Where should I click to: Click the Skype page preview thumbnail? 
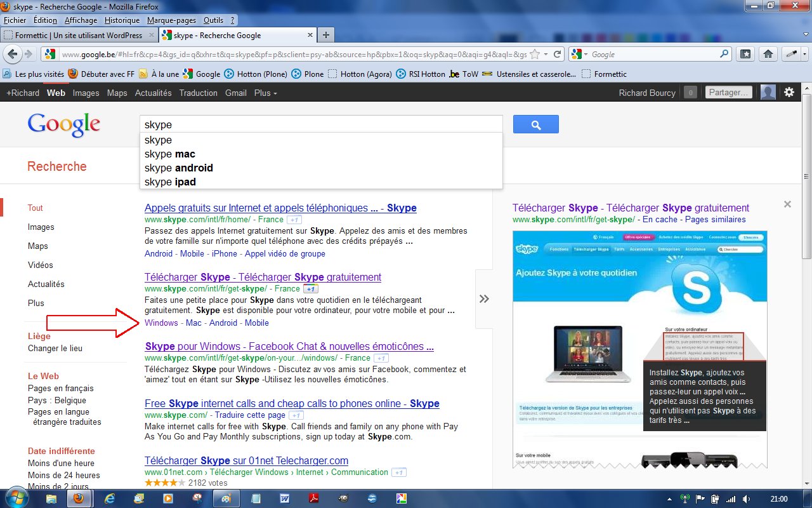639,349
